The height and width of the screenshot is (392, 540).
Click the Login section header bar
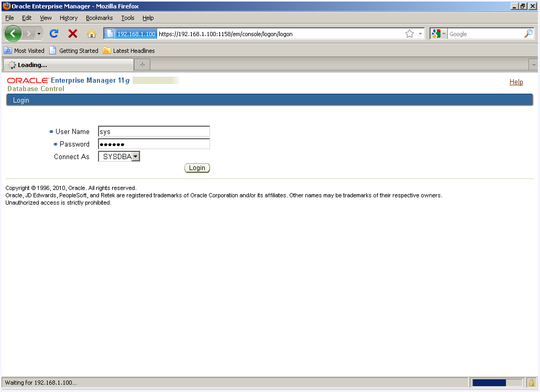point(270,100)
